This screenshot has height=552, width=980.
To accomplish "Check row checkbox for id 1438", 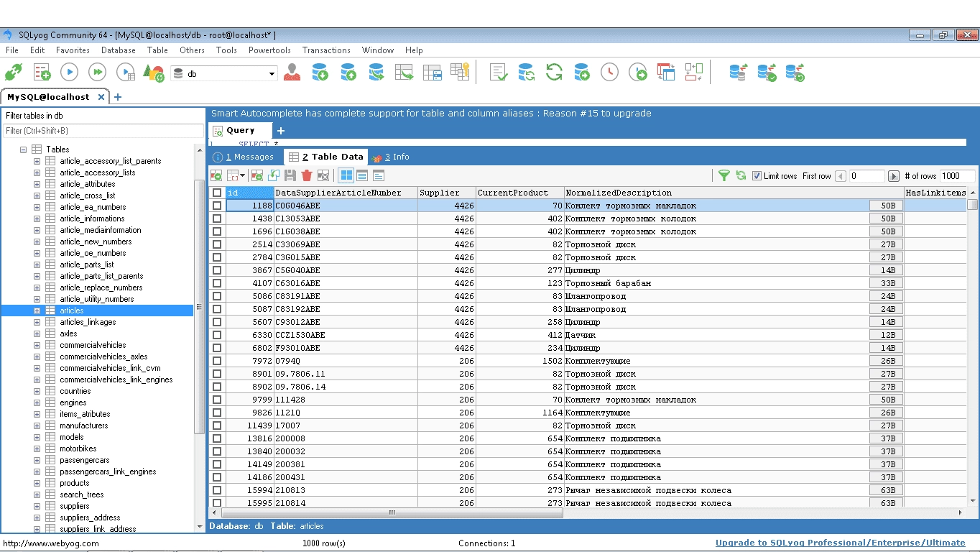I will click(217, 218).
